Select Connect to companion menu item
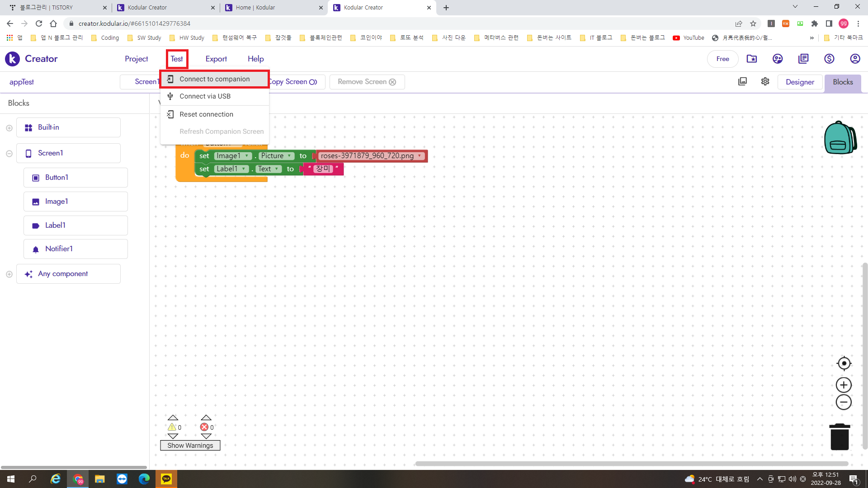 214,79
